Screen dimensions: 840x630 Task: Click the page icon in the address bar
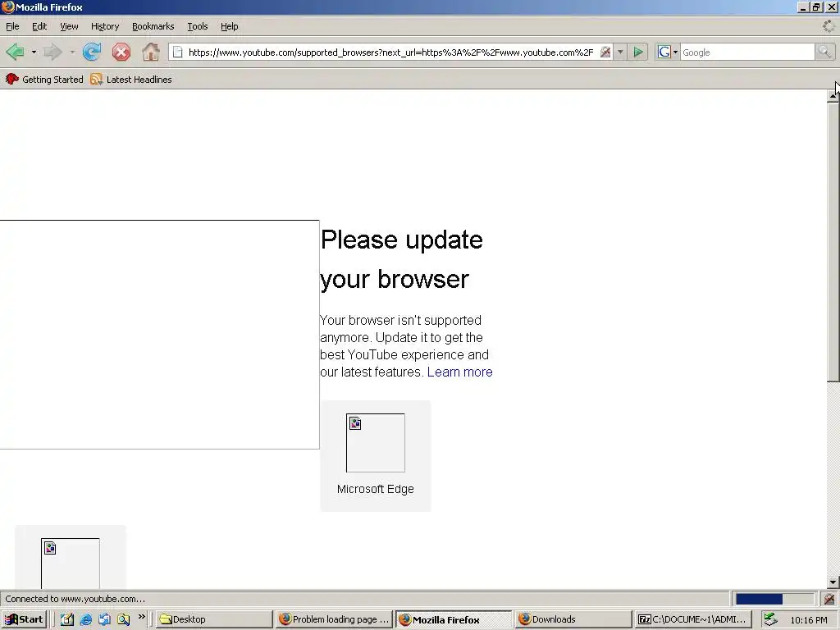tap(177, 52)
